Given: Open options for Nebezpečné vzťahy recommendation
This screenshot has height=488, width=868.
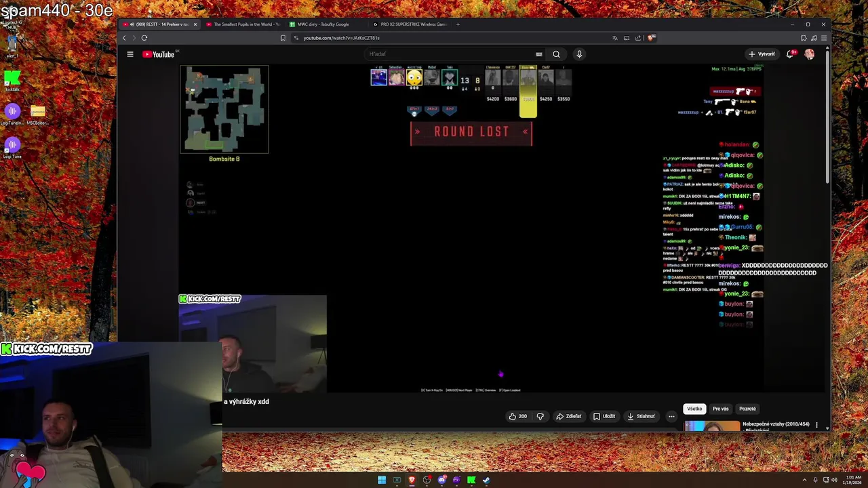Looking at the screenshot, I should coord(816,425).
